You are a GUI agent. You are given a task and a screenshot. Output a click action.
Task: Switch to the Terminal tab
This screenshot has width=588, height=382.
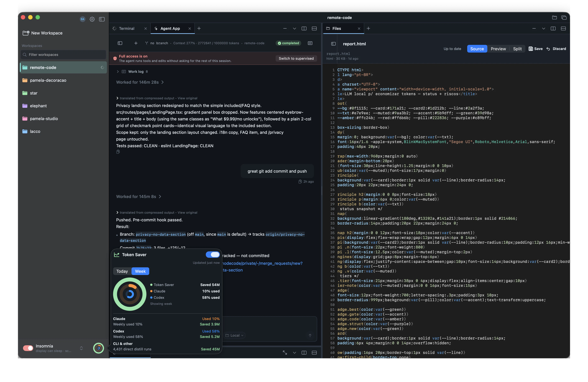click(x=127, y=28)
